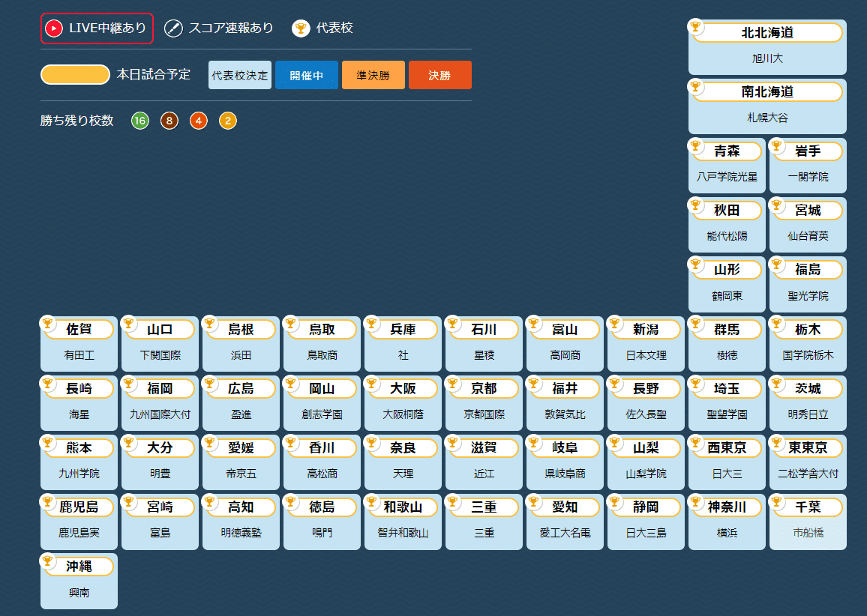Viewport: 867px width, 616px height.
Task: Click the trophy icon on 宮城 card
Action: click(776, 205)
